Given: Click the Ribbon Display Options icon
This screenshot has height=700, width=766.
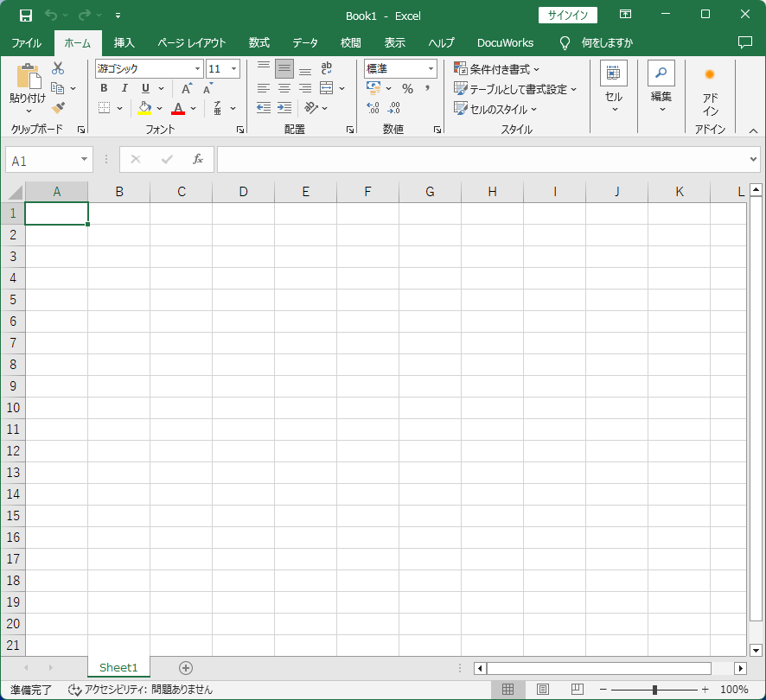Looking at the screenshot, I should pyautogui.click(x=625, y=15).
